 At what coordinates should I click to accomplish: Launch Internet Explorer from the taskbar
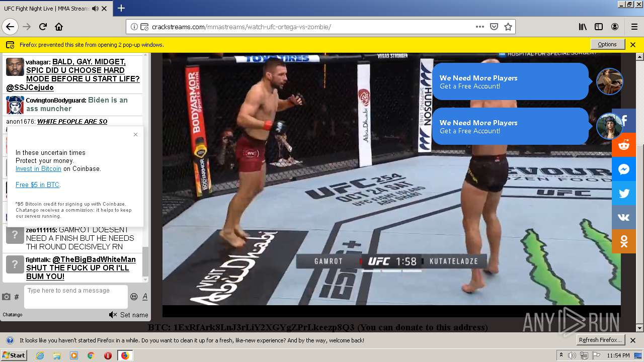40,355
